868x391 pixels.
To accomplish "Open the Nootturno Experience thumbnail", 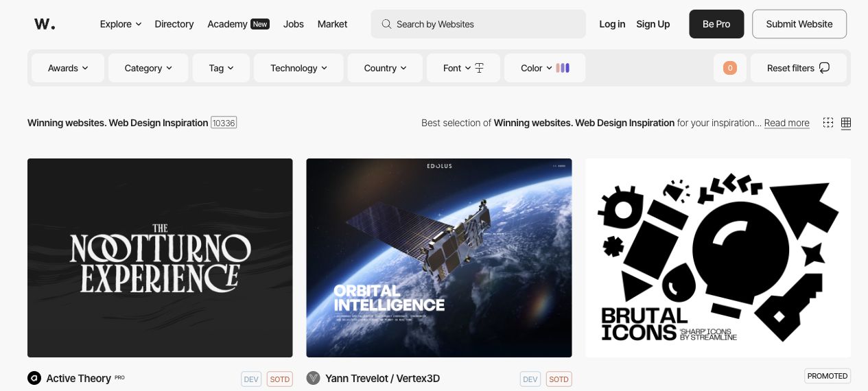I will (x=160, y=258).
